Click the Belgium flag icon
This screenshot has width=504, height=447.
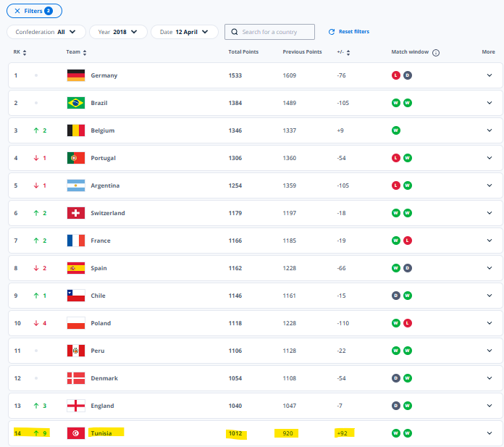[76, 130]
